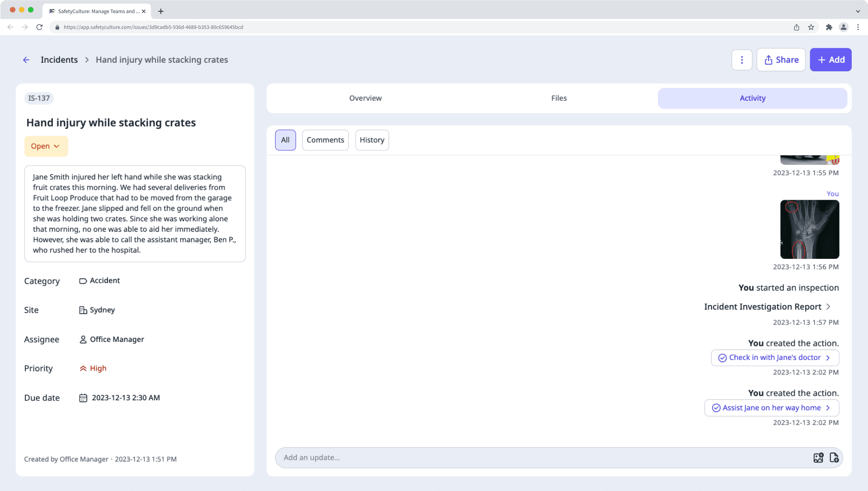
Task: Click the browser reload icon
Action: tap(39, 27)
